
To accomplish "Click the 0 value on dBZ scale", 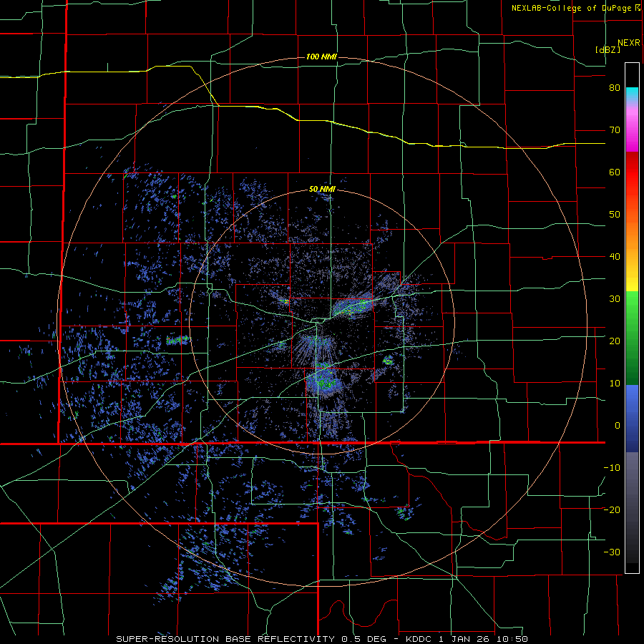I will coord(618,426).
